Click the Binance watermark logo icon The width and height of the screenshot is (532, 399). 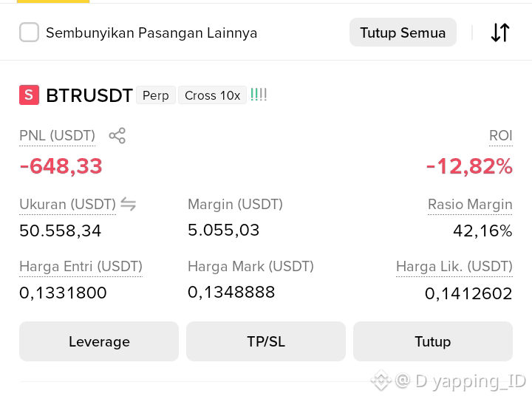(381, 381)
